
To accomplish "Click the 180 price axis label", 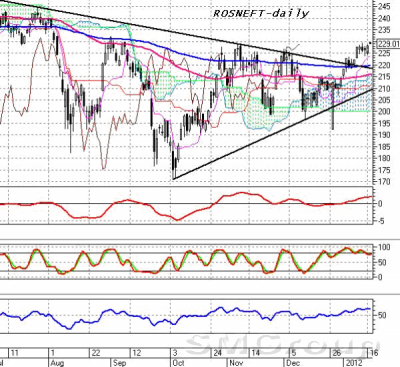I will click(384, 158).
